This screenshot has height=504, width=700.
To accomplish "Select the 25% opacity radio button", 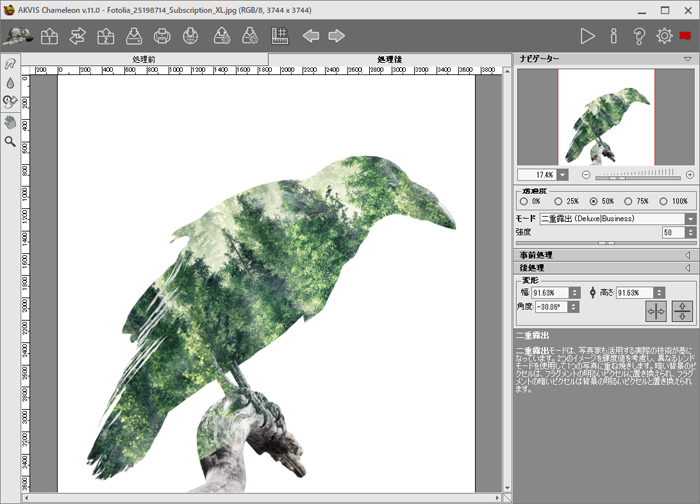I will [x=558, y=201].
